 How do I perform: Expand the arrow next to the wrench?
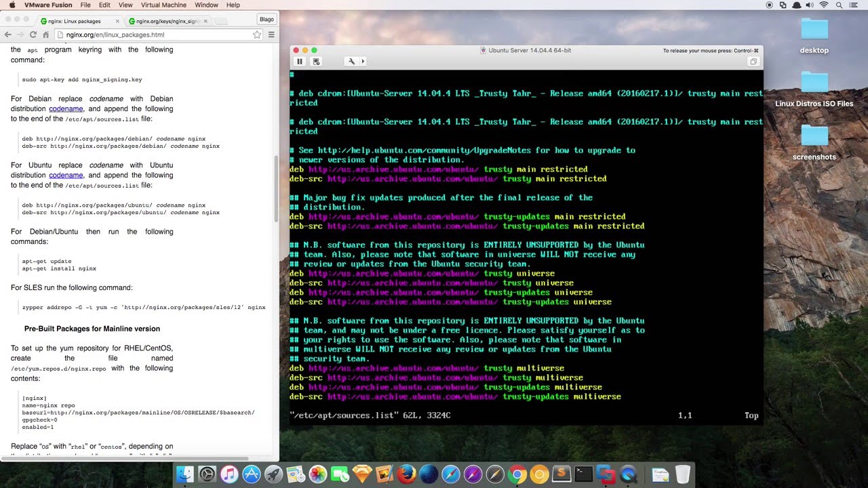click(x=363, y=62)
